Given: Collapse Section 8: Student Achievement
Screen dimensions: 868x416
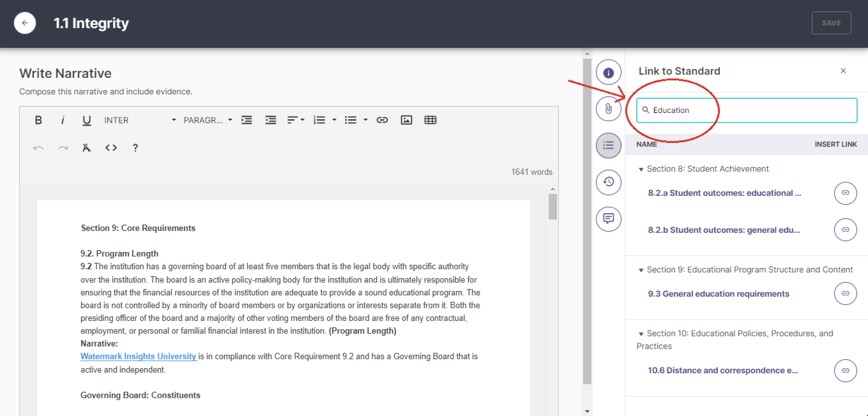Looking at the screenshot, I should coord(641,169).
